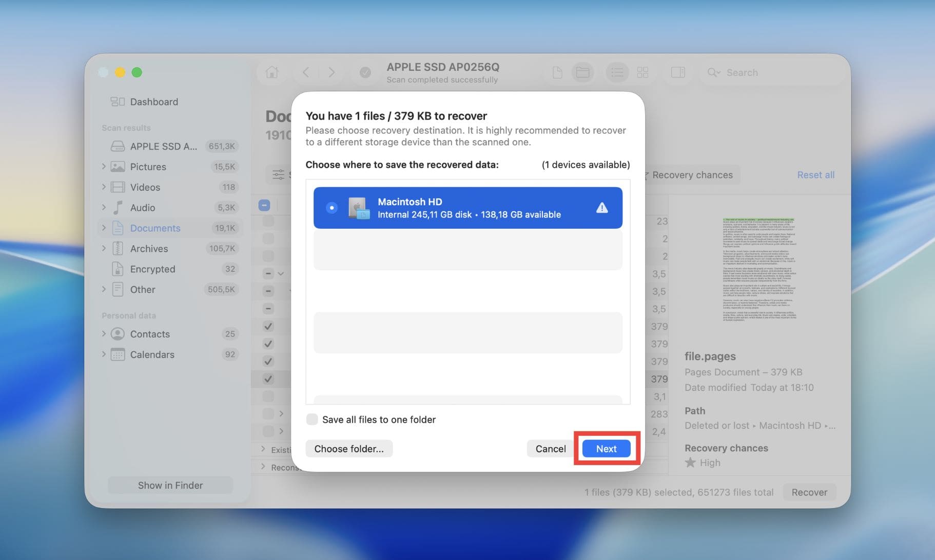Open the filter sliders icon
The width and height of the screenshot is (935, 560).
point(278,175)
